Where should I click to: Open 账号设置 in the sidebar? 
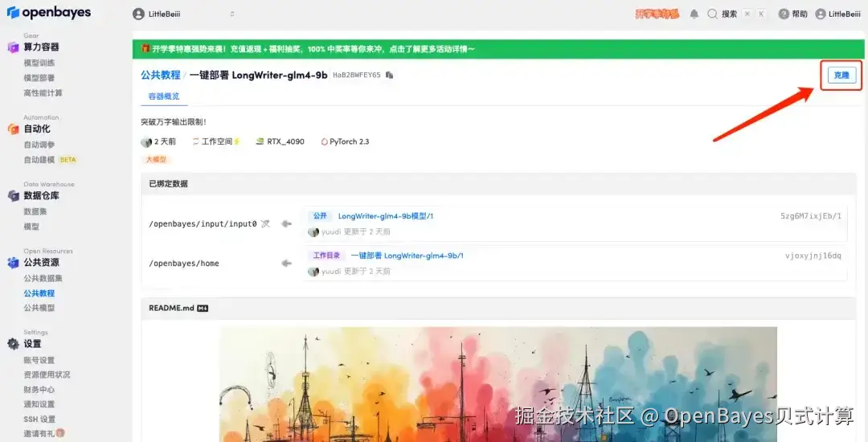pyautogui.click(x=39, y=360)
